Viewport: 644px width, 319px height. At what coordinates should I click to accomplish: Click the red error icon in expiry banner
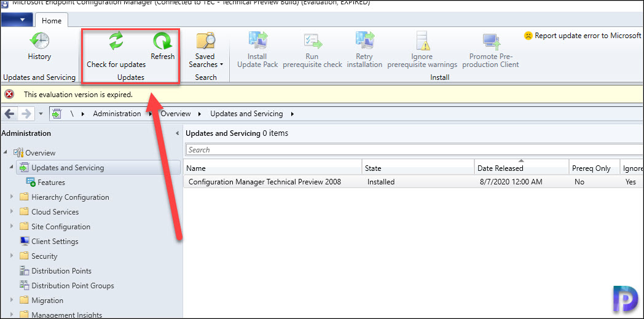tap(9, 95)
